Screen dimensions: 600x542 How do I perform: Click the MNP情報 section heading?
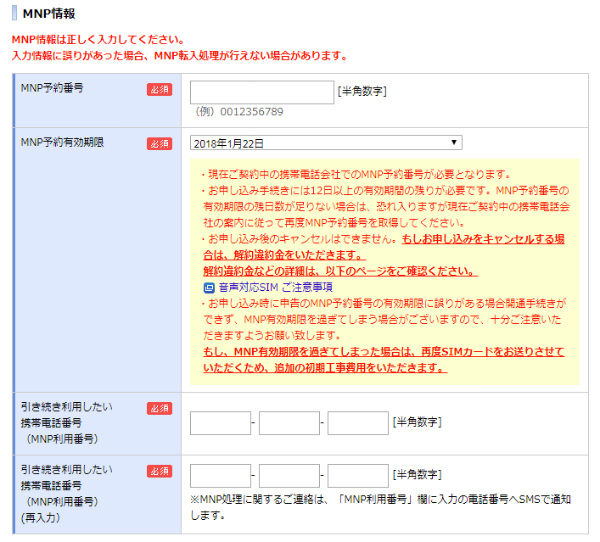point(49,14)
